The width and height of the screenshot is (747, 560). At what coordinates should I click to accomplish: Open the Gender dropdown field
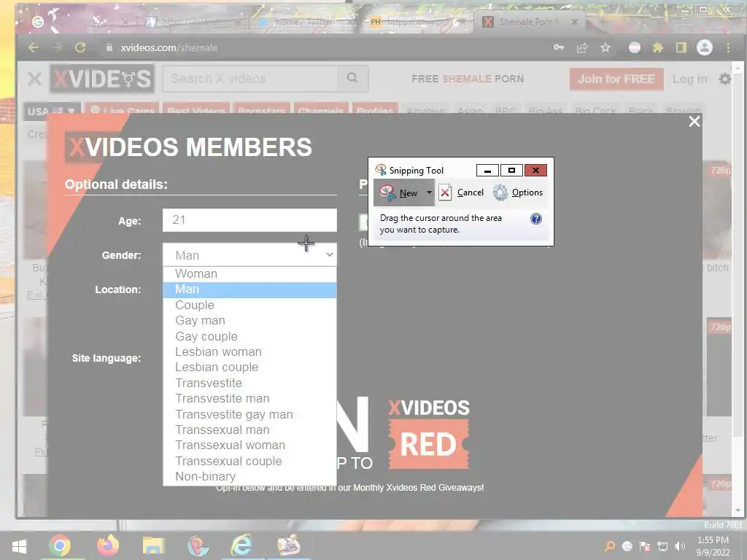(249, 254)
